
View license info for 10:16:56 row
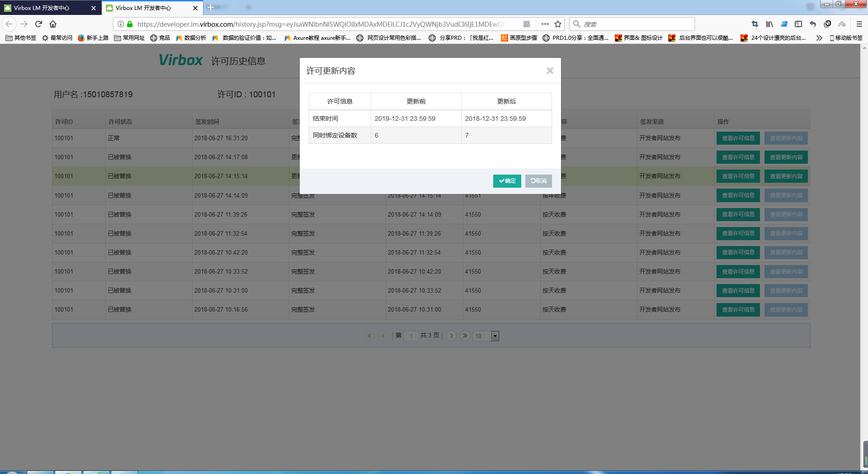tap(738, 310)
